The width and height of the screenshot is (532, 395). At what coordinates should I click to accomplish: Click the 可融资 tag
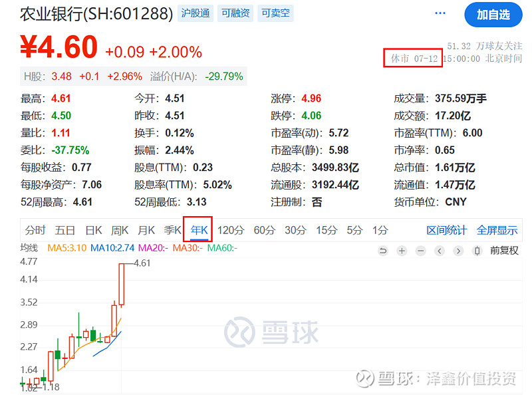tap(235, 13)
